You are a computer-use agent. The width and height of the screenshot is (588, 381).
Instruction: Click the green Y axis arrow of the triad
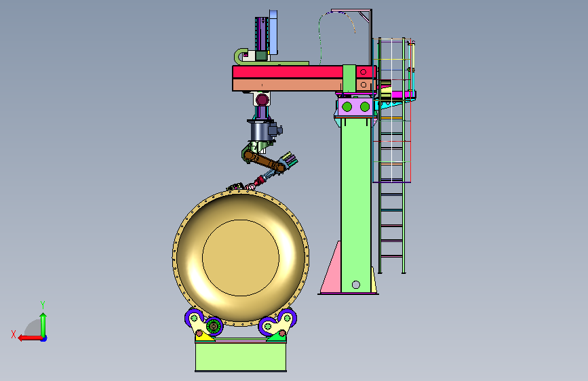[x=43, y=325]
